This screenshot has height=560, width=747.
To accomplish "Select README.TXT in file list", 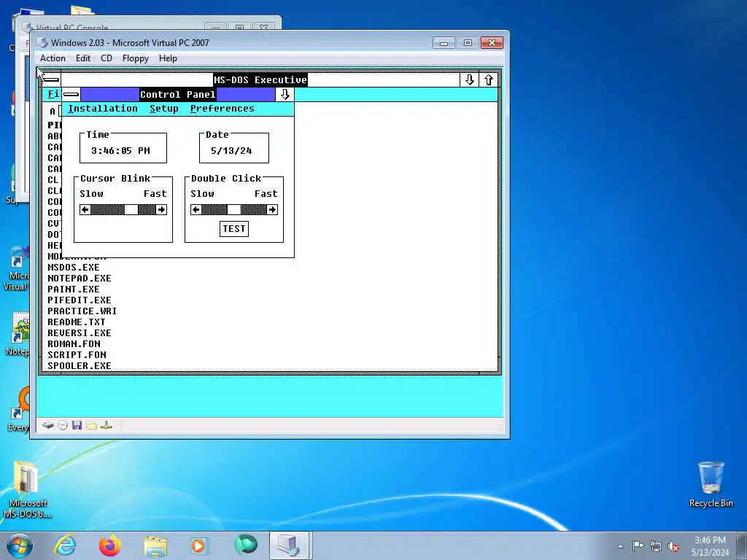I will click(x=76, y=322).
